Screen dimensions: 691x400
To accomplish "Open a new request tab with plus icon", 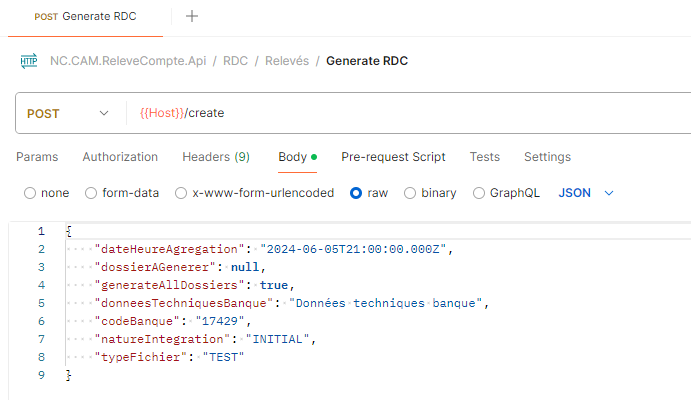I will coord(192,16).
